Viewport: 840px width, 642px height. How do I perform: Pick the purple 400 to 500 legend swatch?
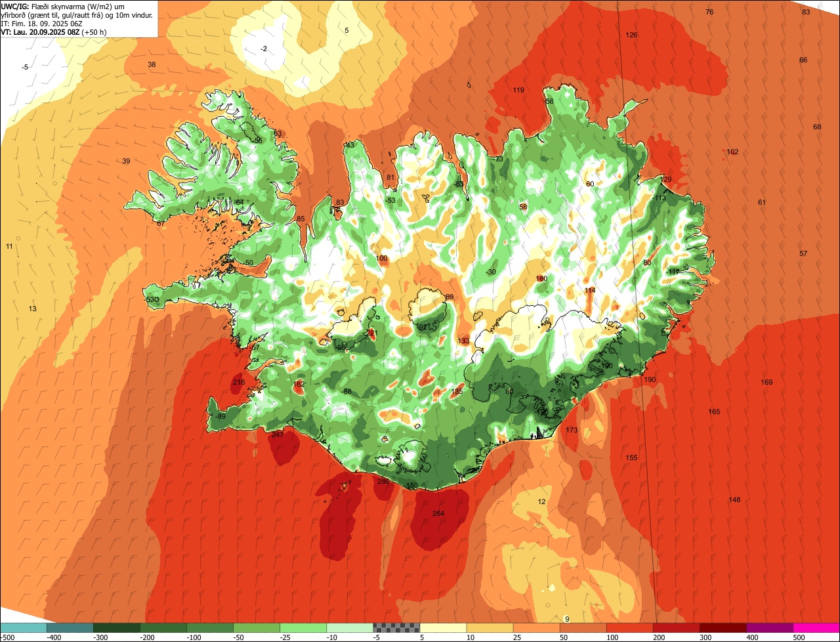[769, 628]
